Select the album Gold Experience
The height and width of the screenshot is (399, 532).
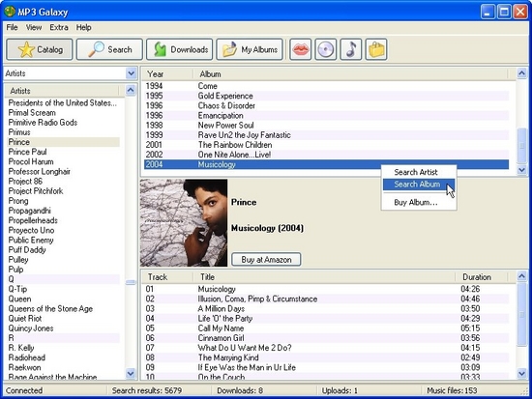click(x=326, y=96)
